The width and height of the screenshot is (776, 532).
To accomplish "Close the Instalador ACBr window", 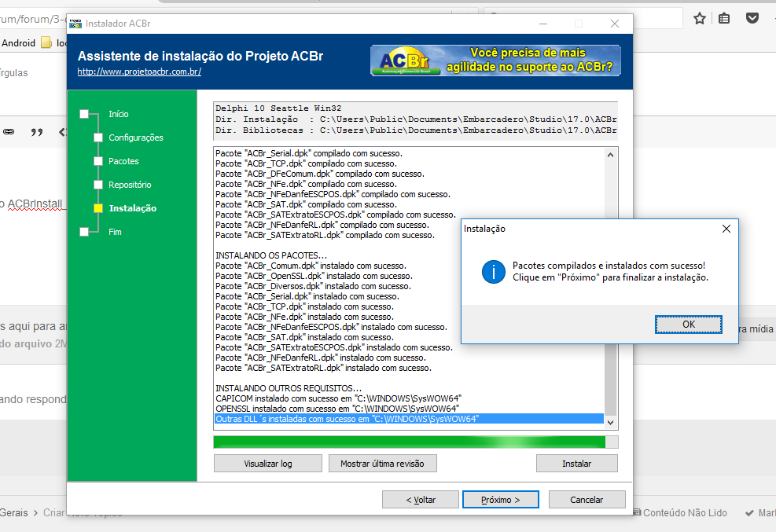I will [615, 24].
